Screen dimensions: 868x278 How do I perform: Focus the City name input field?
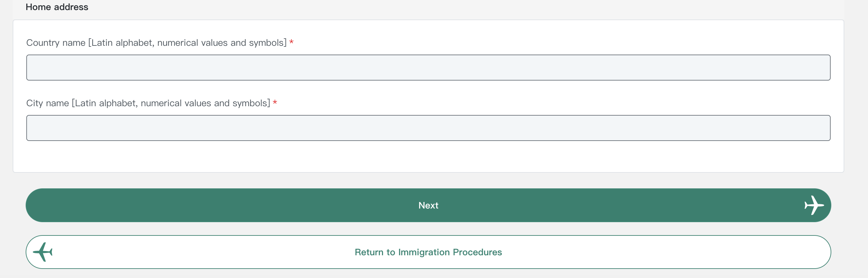(x=428, y=128)
